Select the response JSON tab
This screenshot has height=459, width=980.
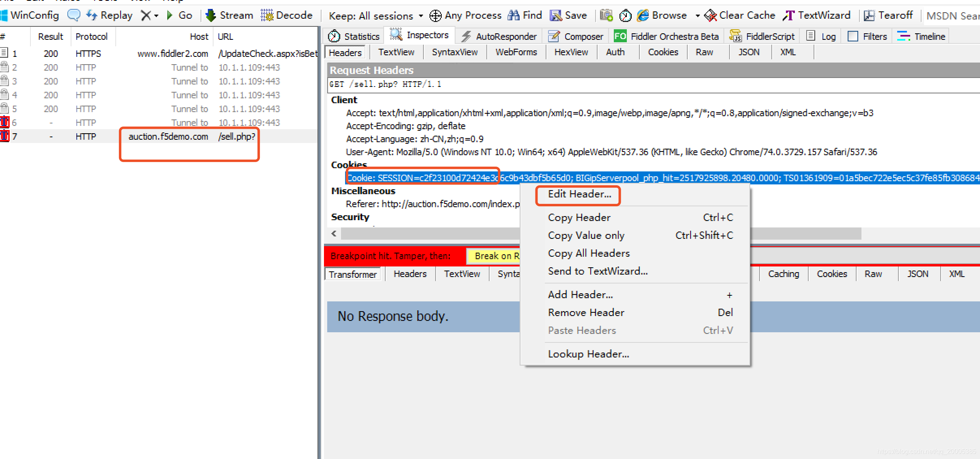point(918,274)
